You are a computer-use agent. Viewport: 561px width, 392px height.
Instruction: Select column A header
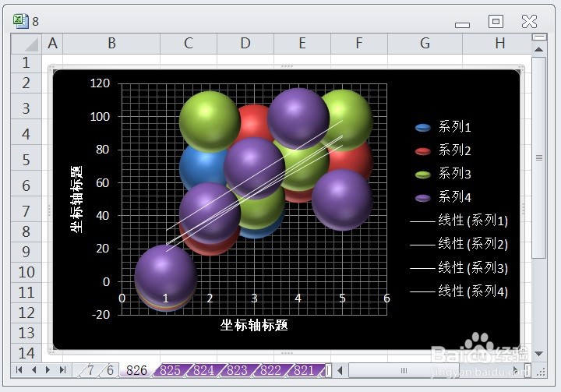point(53,44)
